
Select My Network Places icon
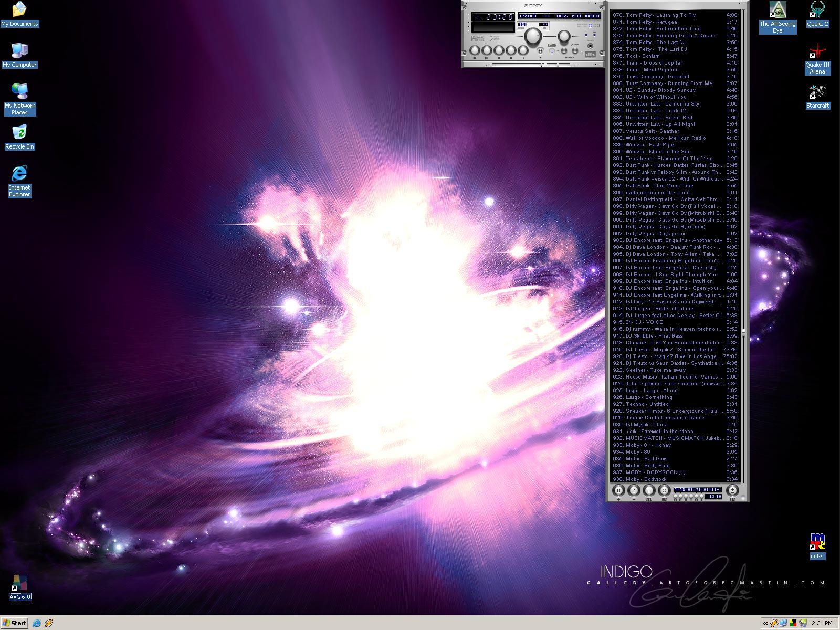[19, 99]
